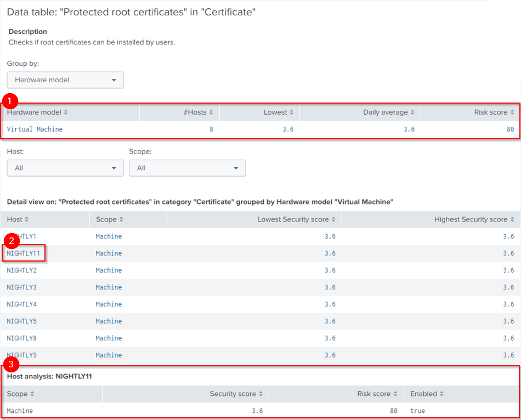
Task: Sort by Hardware model column
Action: (x=37, y=112)
